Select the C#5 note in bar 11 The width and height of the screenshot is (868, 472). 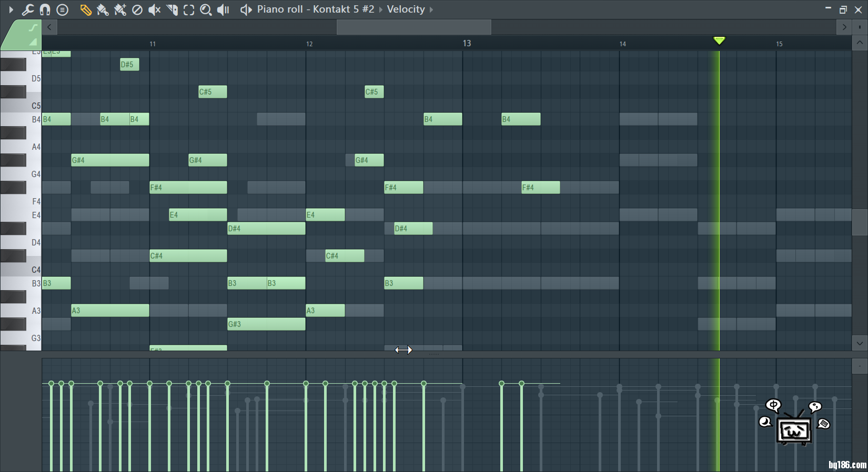213,92
